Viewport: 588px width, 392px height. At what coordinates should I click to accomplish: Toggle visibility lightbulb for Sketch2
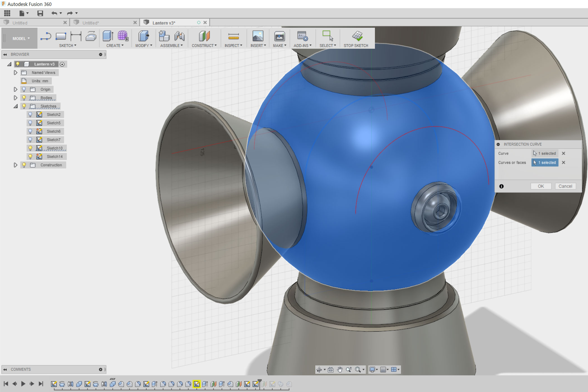point(30,115)
